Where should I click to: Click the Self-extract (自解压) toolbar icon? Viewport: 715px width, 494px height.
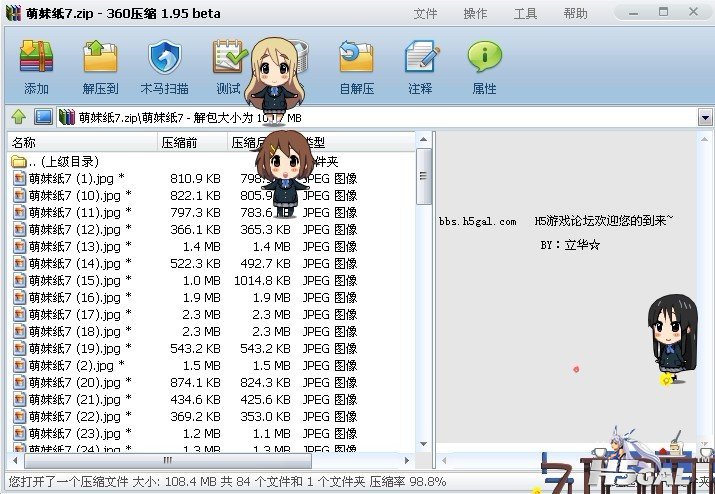[356, 56]
